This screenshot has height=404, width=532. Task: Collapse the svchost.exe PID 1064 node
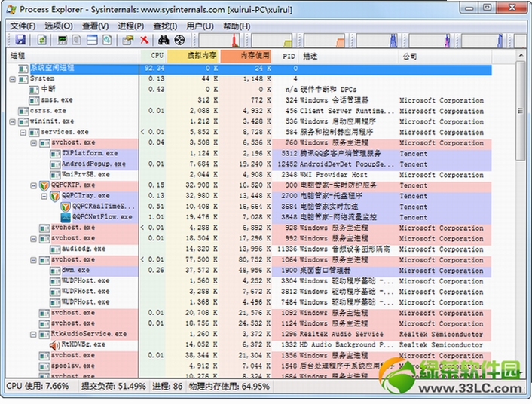click(x=34, y=260)
